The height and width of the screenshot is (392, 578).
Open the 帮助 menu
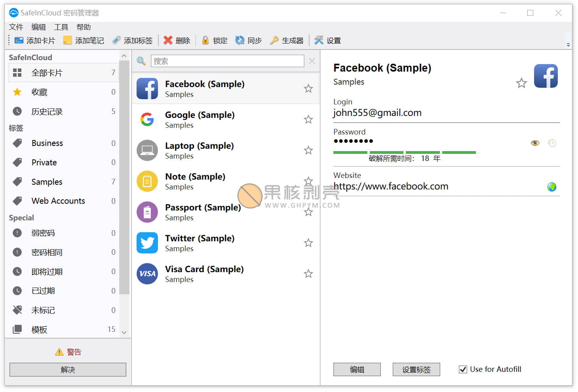coord(84,27)
